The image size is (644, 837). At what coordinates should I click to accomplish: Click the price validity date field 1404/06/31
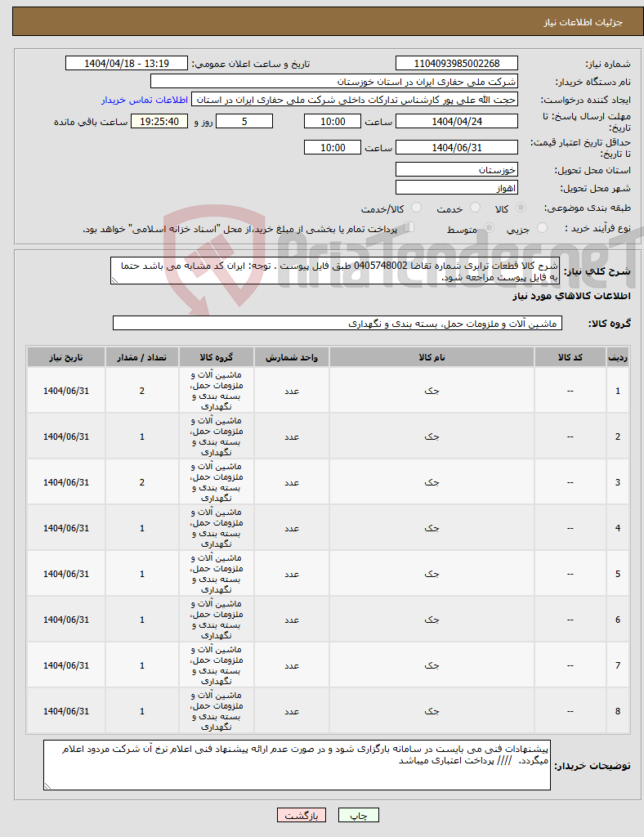coord(457,147)
